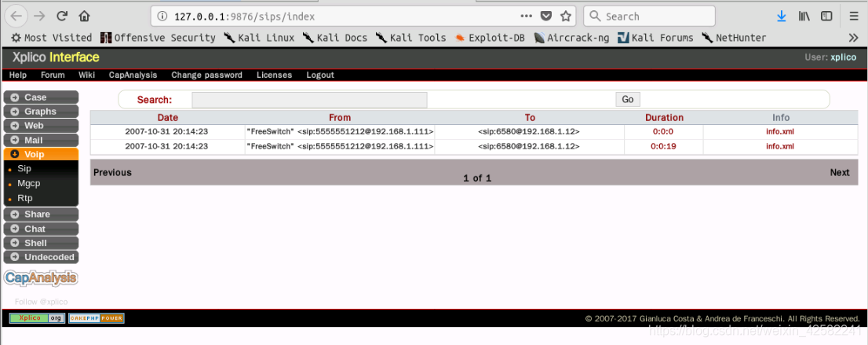
Task: Expand the Chat sidebar section
Action: point(41,229)
